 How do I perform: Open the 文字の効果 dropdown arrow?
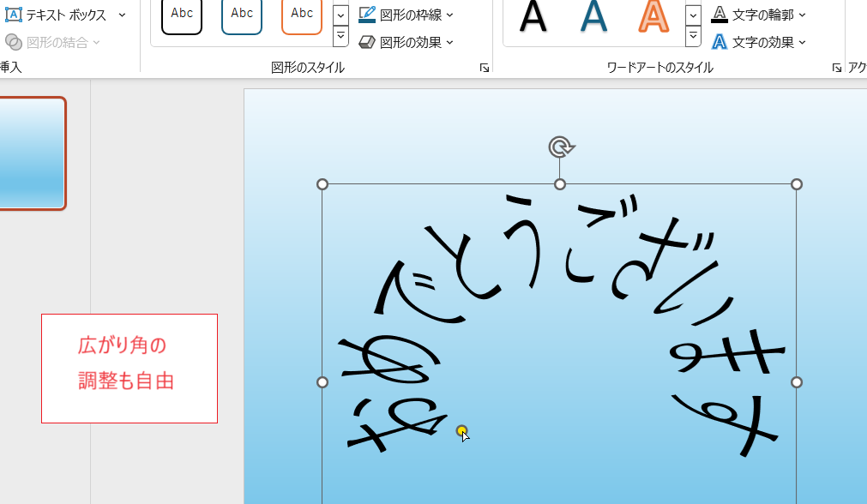click(803, 43)
